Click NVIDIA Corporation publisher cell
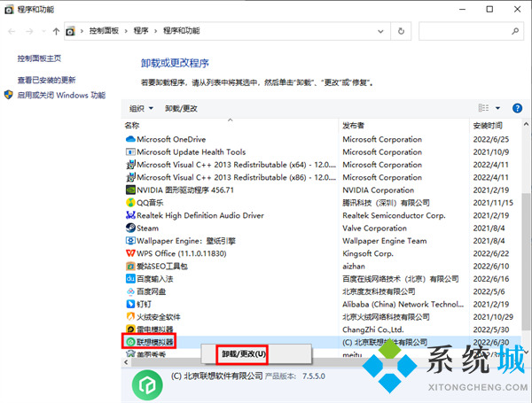 click(x=379, y=190)
